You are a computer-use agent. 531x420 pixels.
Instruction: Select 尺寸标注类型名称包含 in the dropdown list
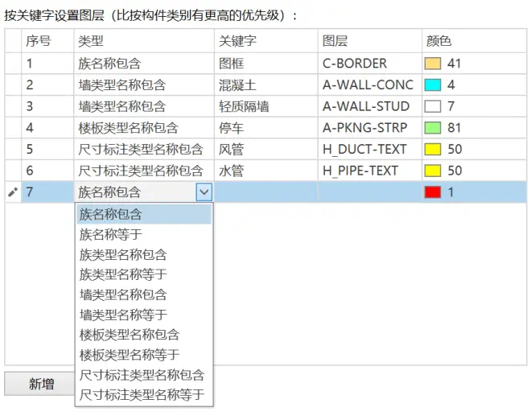point(144,375)
